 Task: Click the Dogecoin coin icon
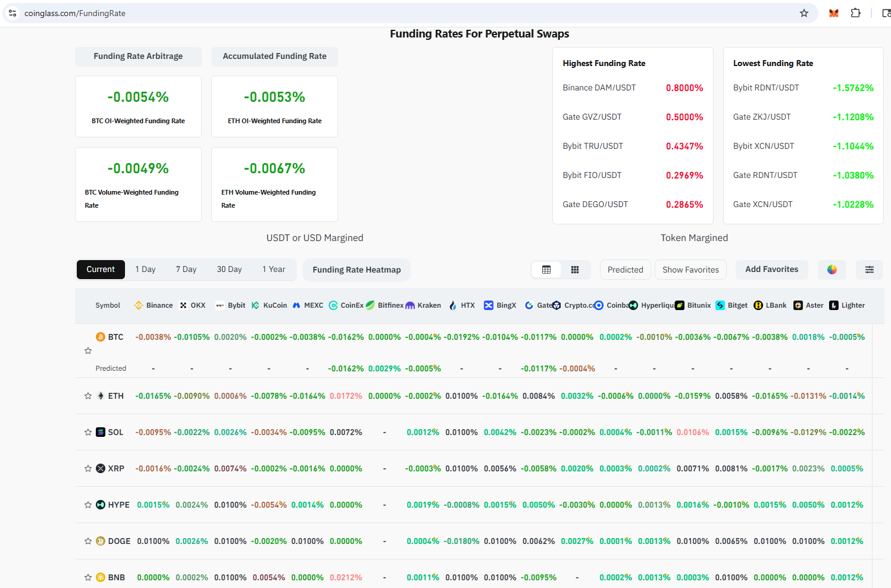(101, 541)
